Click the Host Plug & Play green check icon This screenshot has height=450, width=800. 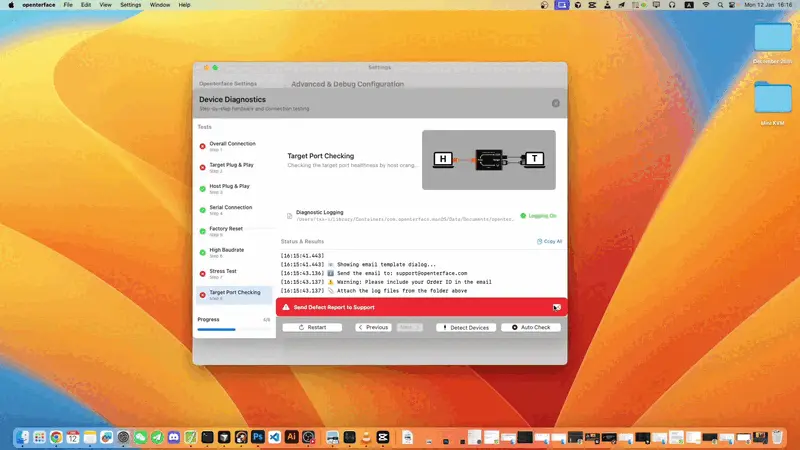pyautogui.click(x=202, y=188)
